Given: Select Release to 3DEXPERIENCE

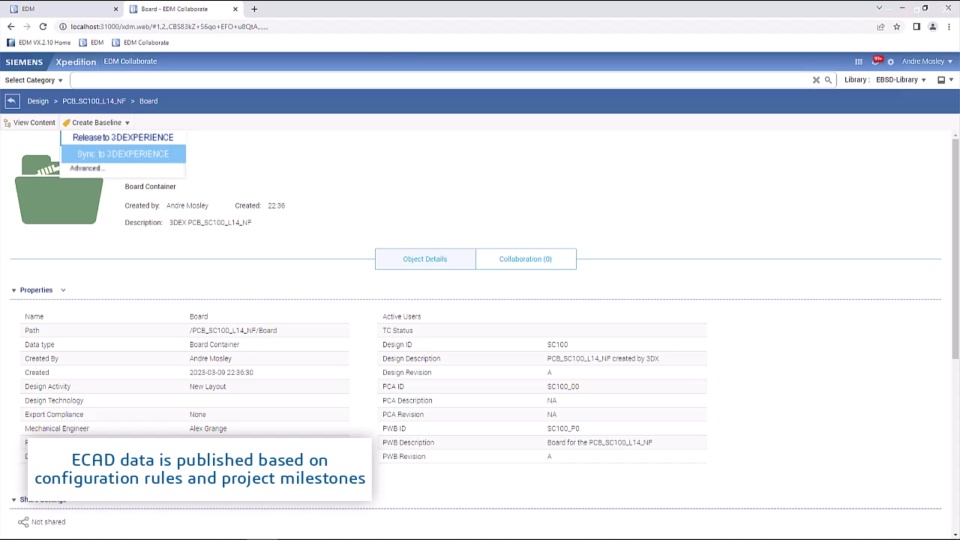Looking at the screenshot, I should 123,138.
